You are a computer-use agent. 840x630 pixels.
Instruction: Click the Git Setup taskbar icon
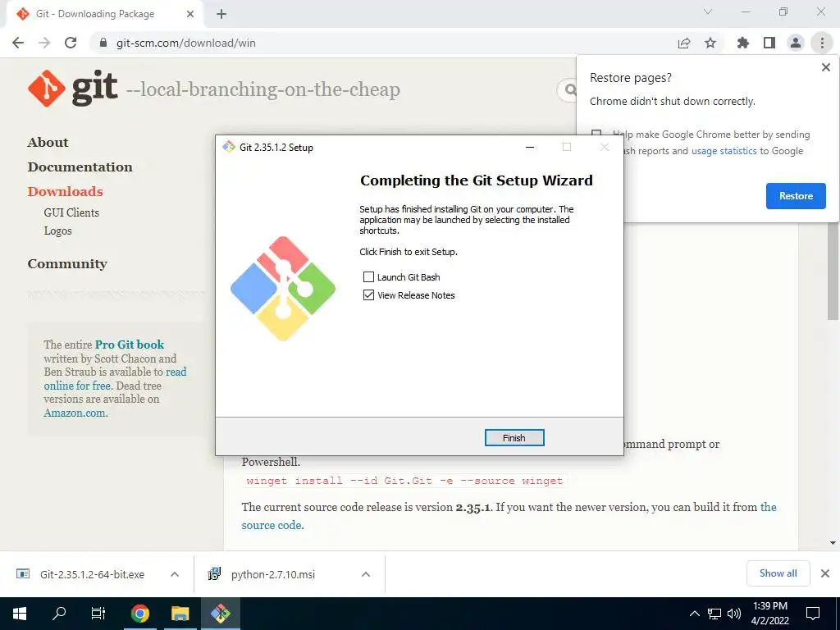[220, 614]
